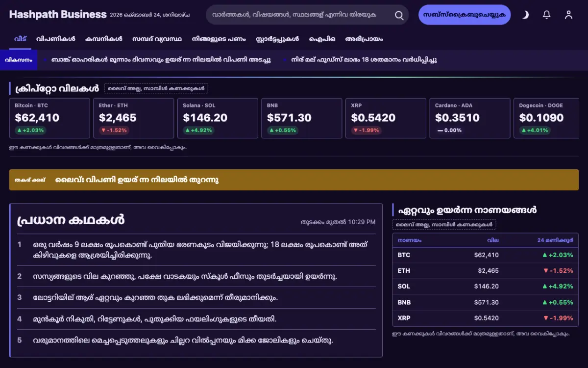
Task: Click +4.92% value in coins table
Action: click(x=558, y=287)
